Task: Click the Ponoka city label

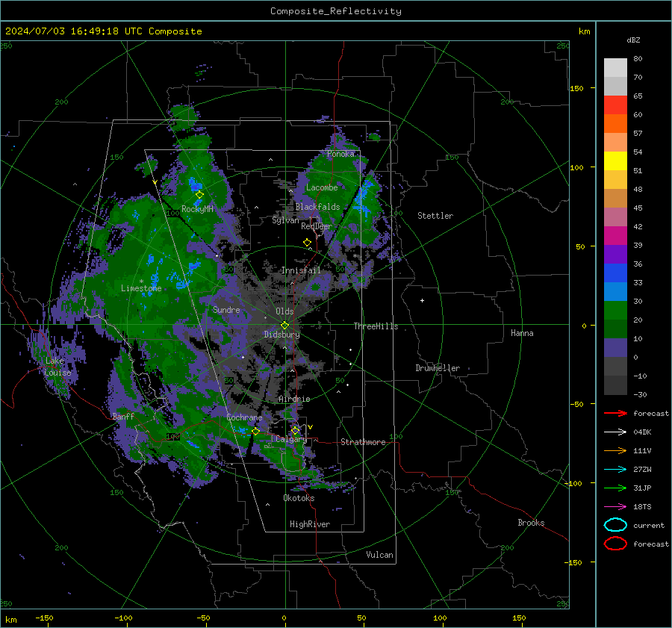Action: tap(340, 154)
